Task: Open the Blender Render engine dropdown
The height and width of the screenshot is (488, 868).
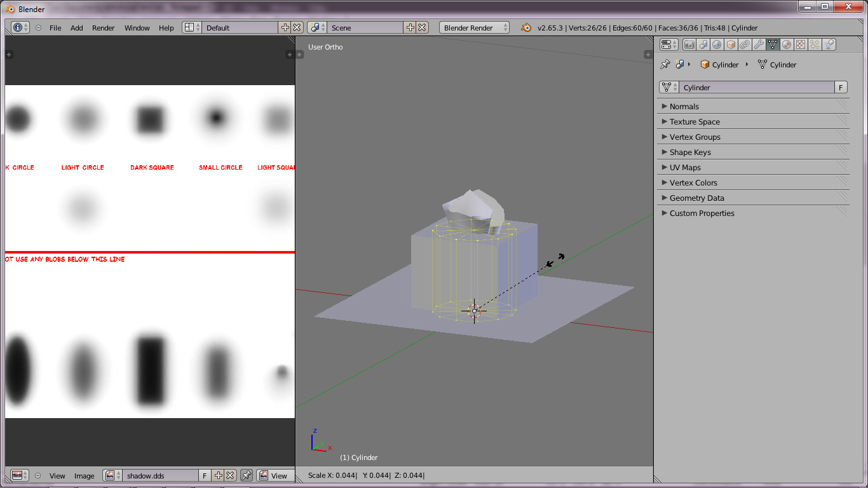Action: pos(474,28)
